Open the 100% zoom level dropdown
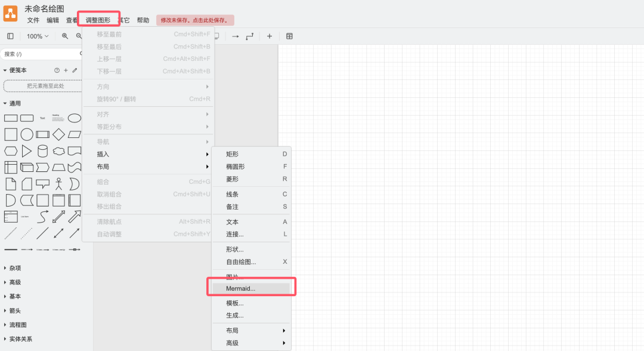 tap(38, 36)
